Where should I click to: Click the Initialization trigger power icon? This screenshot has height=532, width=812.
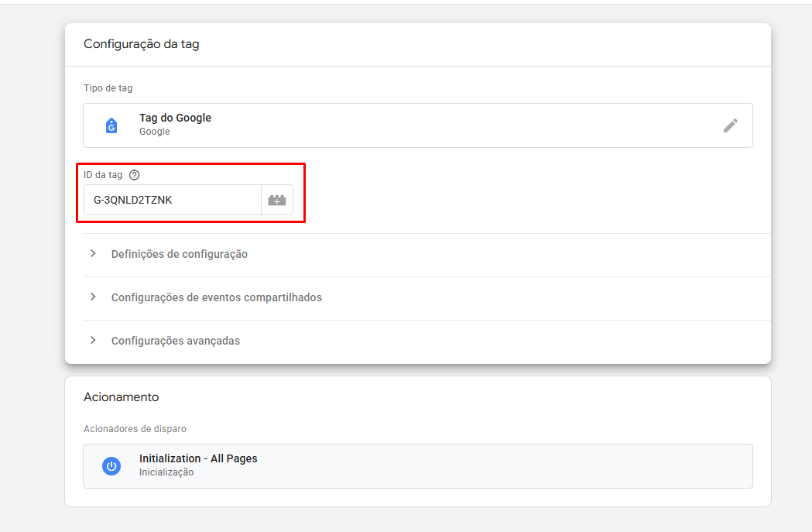111,466
